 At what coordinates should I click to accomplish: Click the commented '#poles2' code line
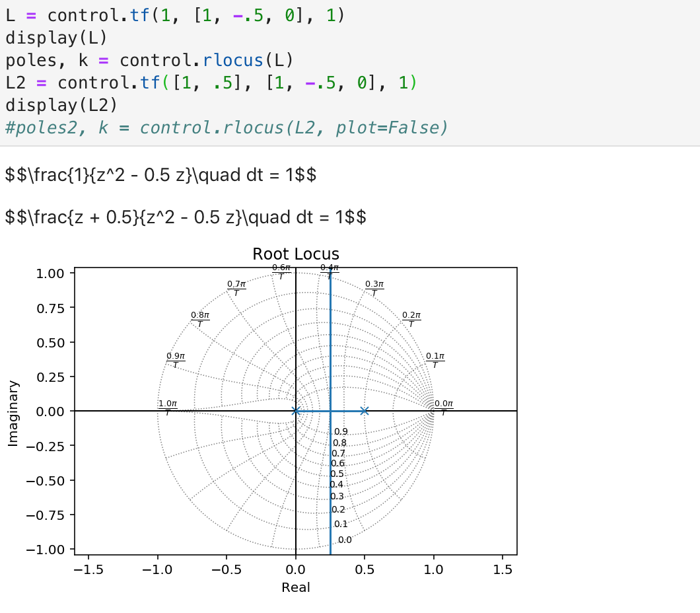227,127
